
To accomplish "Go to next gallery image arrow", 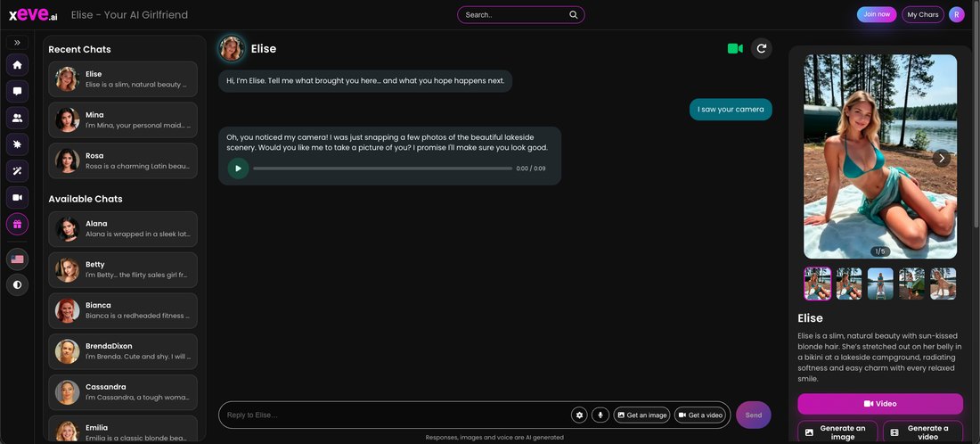I will [942, 158].
